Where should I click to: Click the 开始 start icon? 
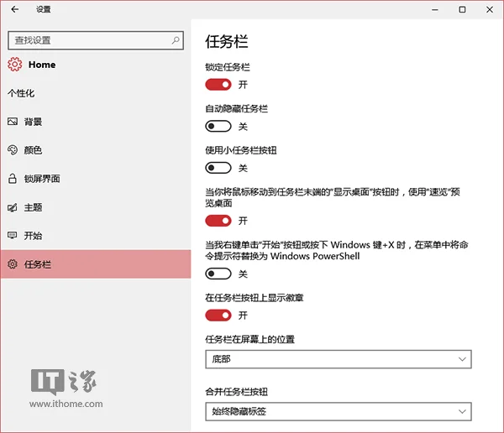[13, 236]
